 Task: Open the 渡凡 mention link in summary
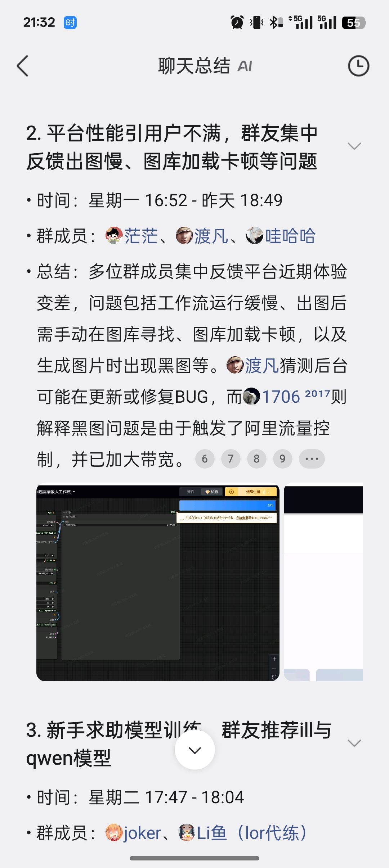[x=262, y=366]
